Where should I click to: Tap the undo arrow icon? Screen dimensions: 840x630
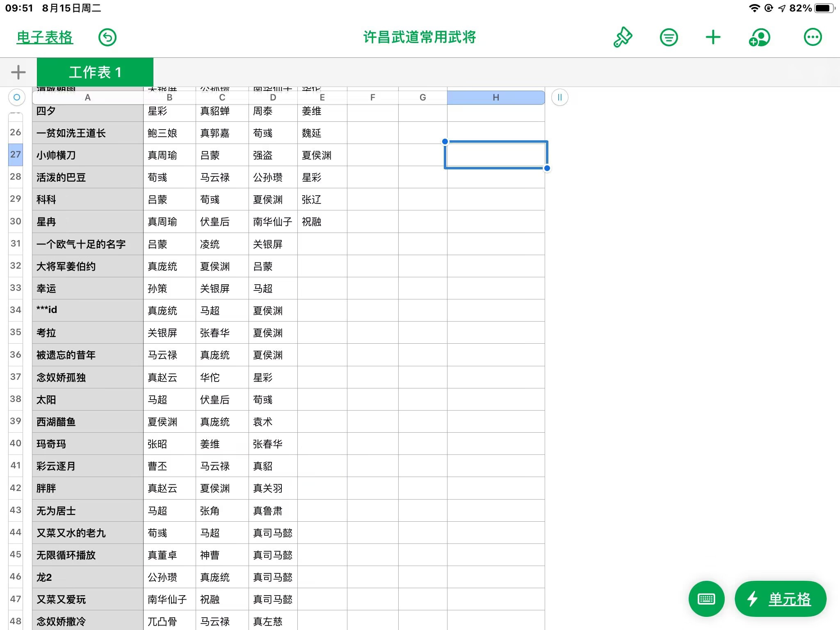click(107, 37)
